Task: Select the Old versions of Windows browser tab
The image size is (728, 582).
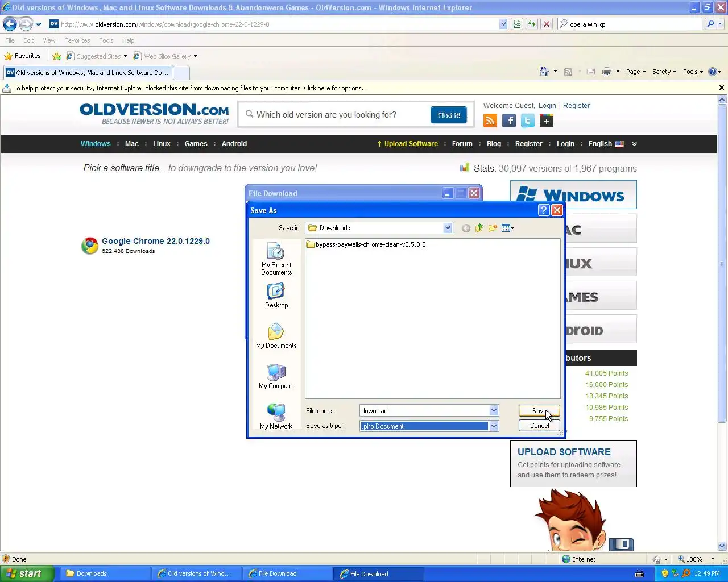Action: pyautogui.click(x=87, y=73)
